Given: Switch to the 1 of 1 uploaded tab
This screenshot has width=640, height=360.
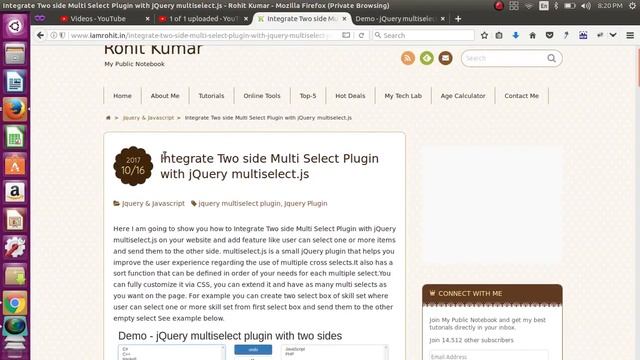Looking at the screenshot, I should 203,19.
